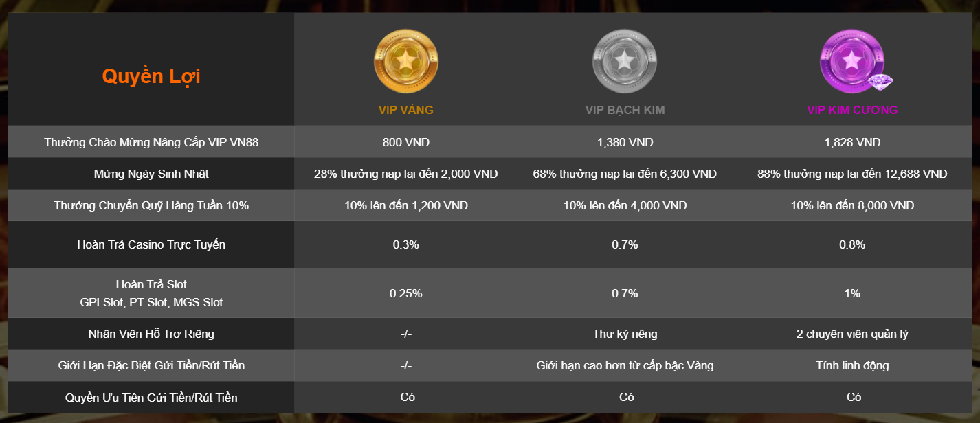
Task: Click the Thưởng Chuyển Quỹ Hàng Tuần 10% label
Action: (151, 206)
